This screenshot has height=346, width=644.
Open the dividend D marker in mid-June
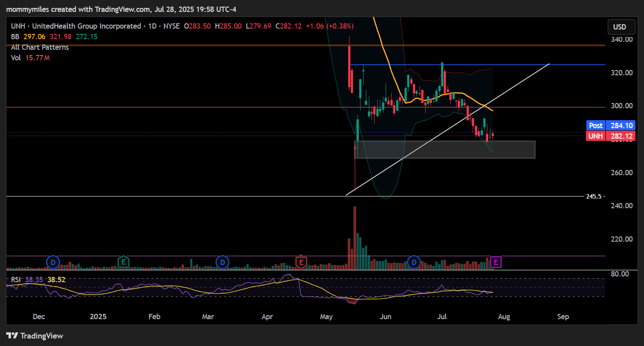click(x=414, y=262)
